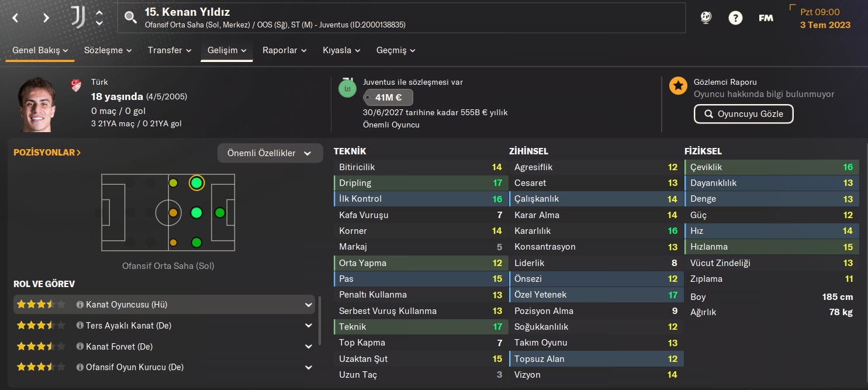
Task: Open the help question mark icon
Action: 735,18
